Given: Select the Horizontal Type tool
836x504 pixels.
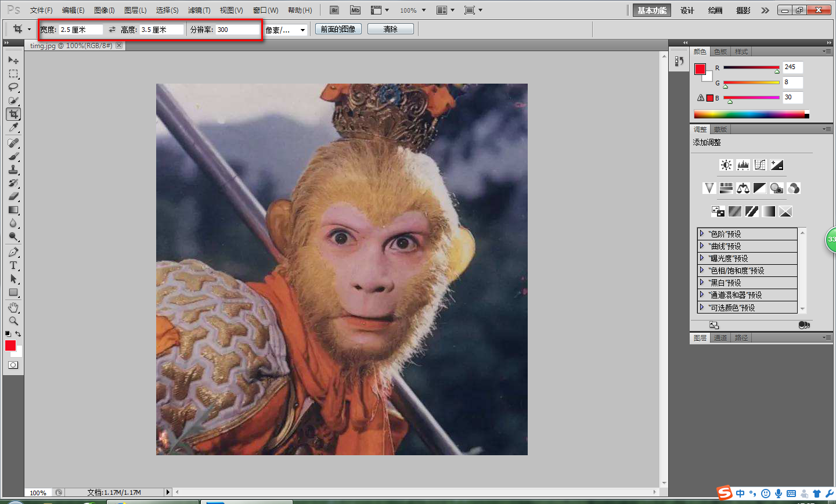Looking at the screenshot, I should 13,265.
